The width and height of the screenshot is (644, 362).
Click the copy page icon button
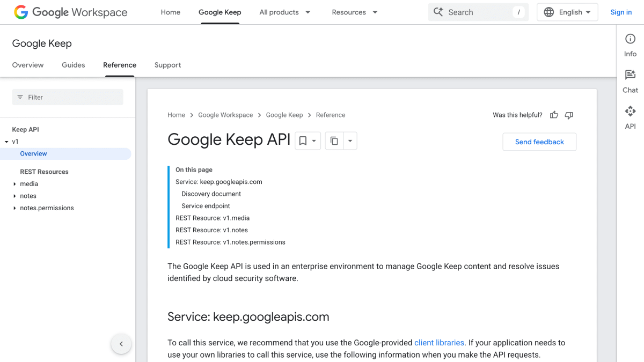334,141
